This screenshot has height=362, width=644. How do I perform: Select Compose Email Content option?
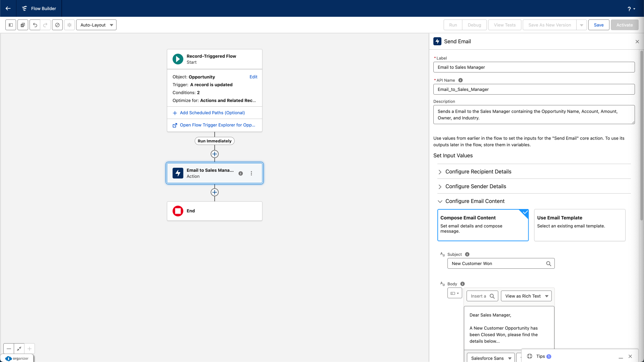tap(483, 225)
